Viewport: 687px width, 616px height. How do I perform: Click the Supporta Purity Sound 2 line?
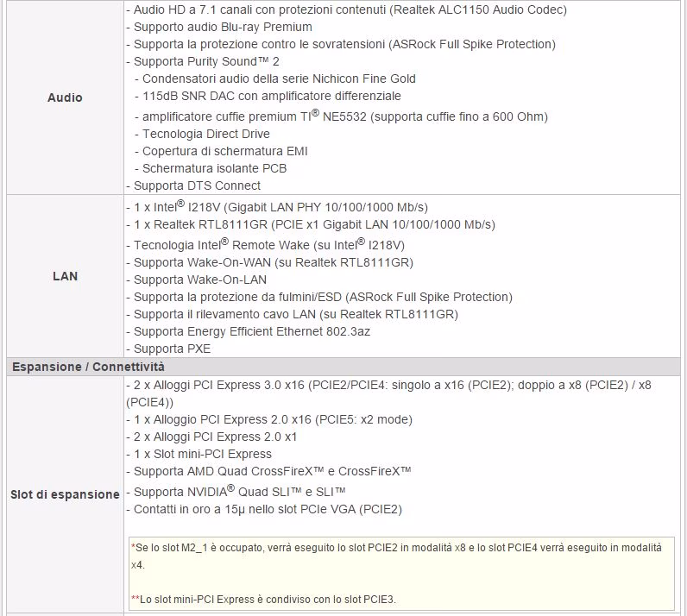point(203,61)
